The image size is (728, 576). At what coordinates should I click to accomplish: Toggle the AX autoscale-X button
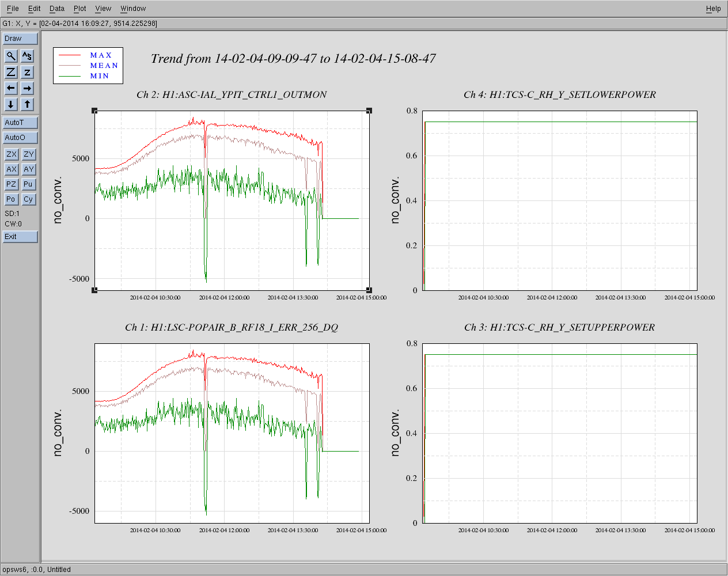tap(12, 169)
